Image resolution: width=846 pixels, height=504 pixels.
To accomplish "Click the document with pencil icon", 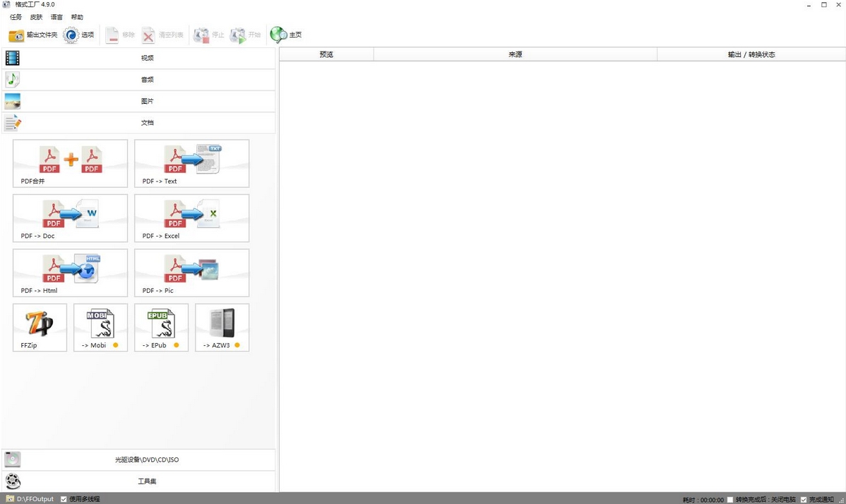I will pos(13,123).
